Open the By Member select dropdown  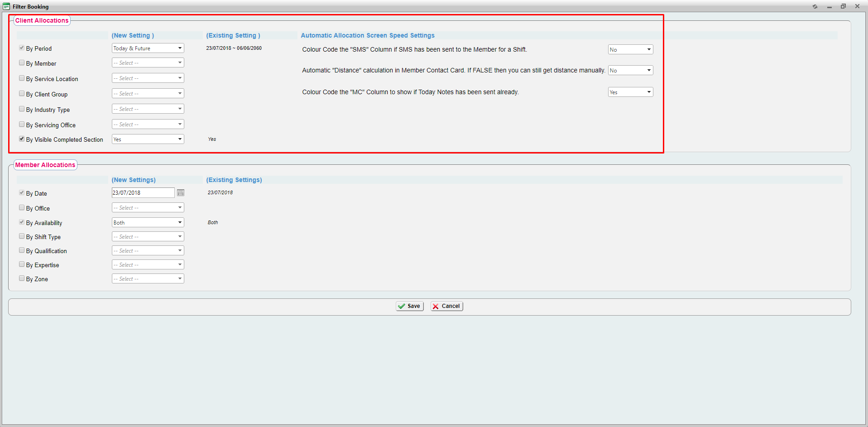(148, 62)
